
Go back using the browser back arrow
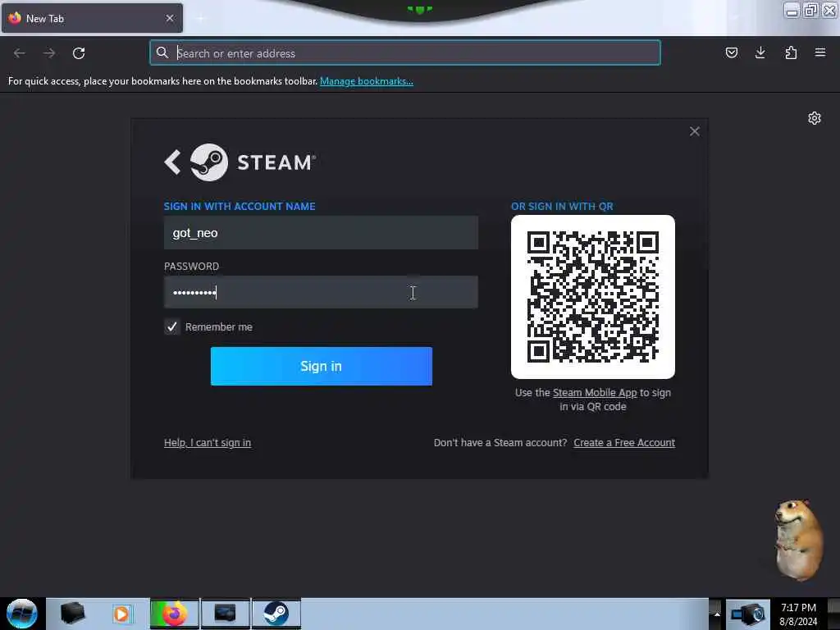click(20, 53)
